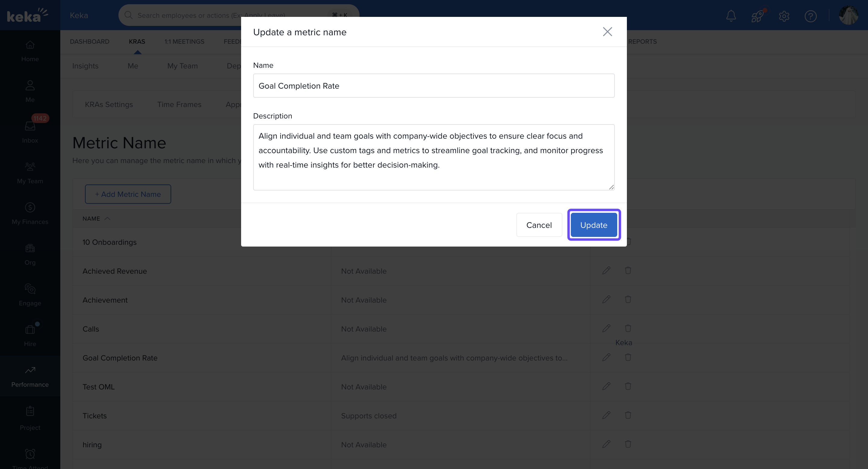Open settings gear icon
Viewport: 868px width, 469px height.
click(x=784, y=16)
